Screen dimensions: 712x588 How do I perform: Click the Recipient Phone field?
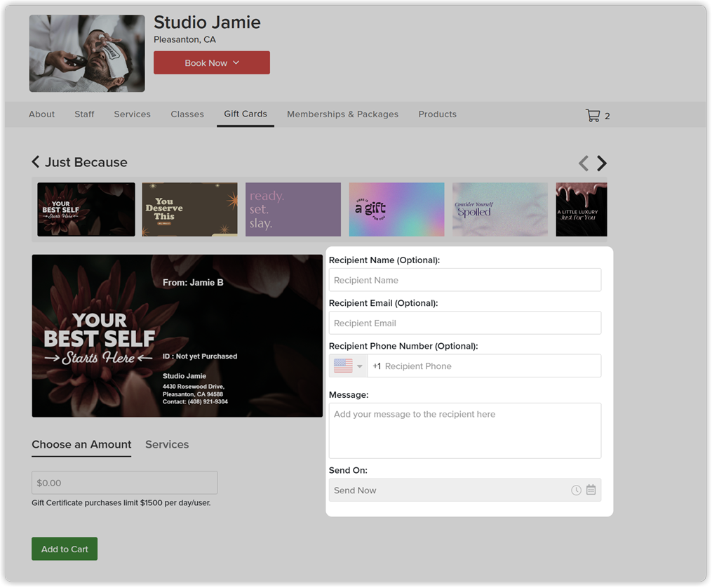coord(484,366)
